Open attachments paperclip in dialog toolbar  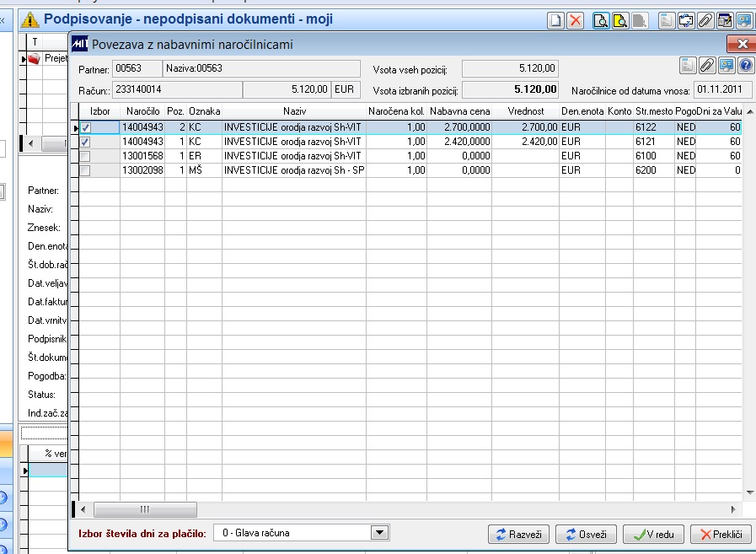(707, 66)
